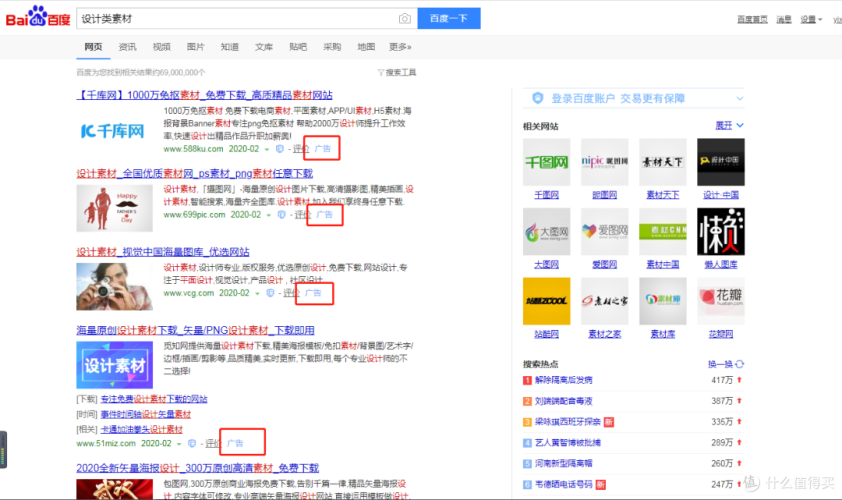Open the 千图网 site logo

point(547,162)
